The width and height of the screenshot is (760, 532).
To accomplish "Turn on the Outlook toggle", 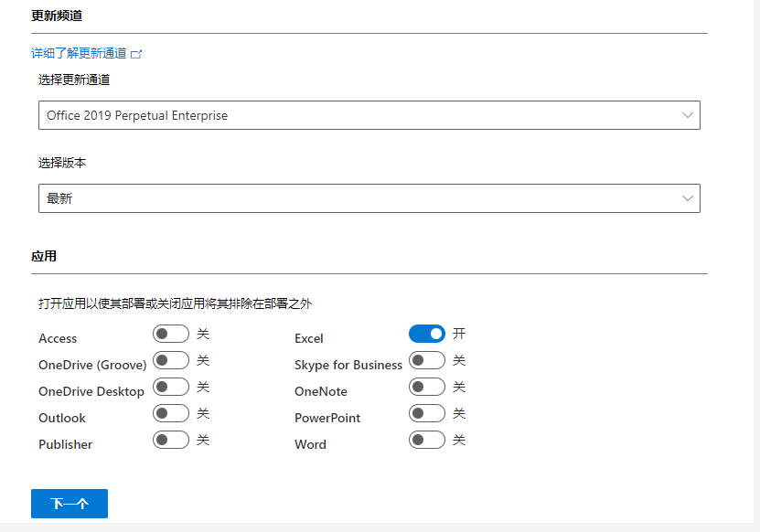I will click(171, 413).
